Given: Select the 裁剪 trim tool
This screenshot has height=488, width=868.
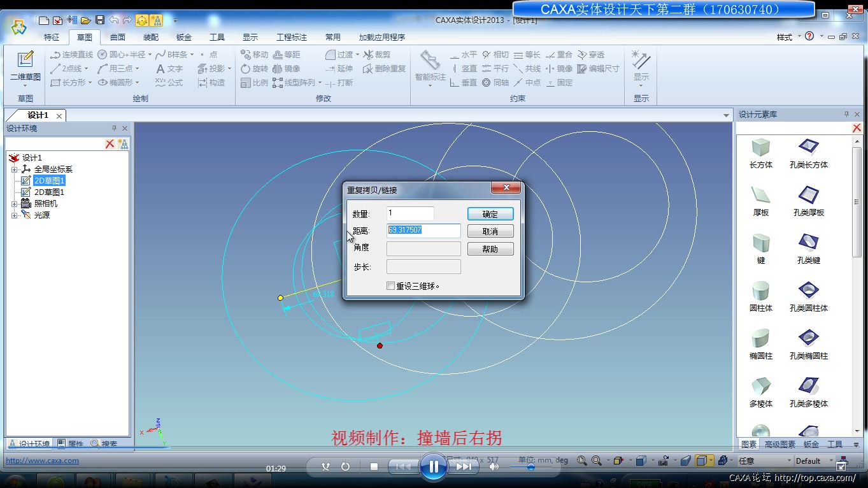Looking at the screenshot, I should pos(377,55).
